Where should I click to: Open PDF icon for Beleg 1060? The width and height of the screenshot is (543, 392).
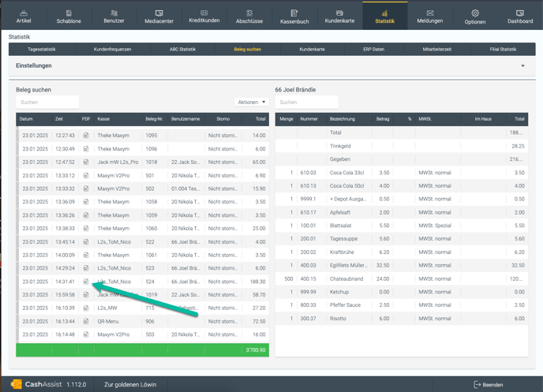(86, 229)
